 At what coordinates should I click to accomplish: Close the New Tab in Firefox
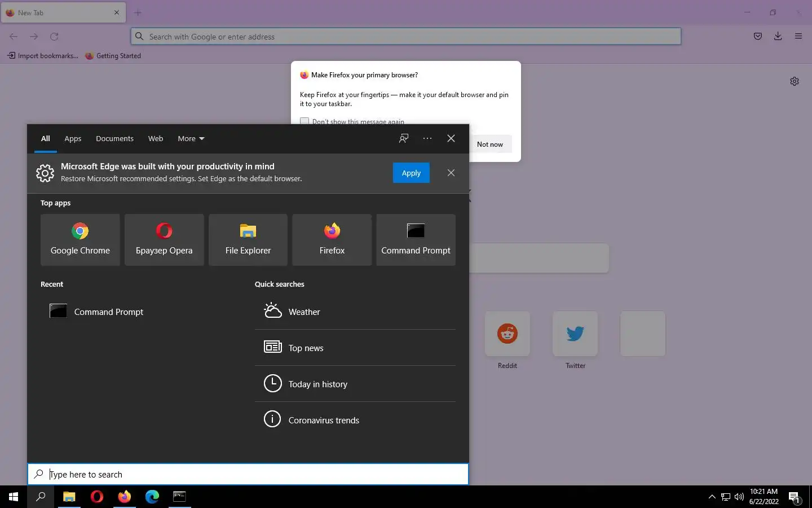(117, 12)
